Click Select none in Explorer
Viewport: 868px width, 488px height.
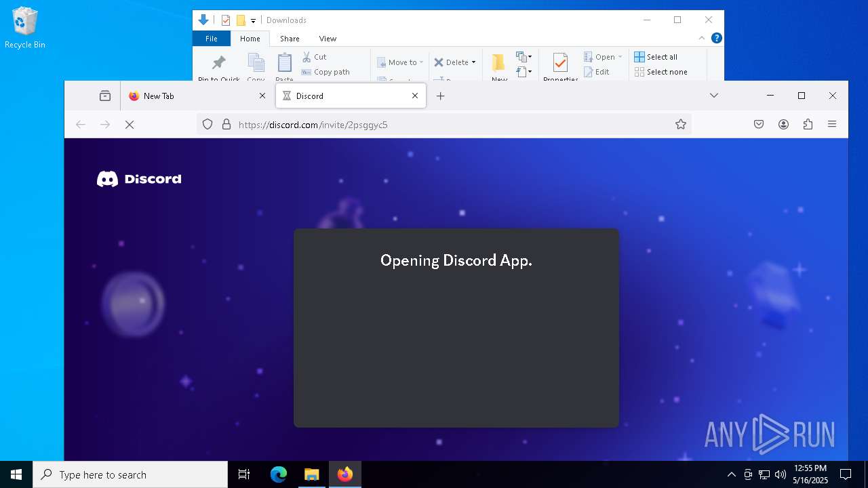pyautogui.click(x=661, y=72)
